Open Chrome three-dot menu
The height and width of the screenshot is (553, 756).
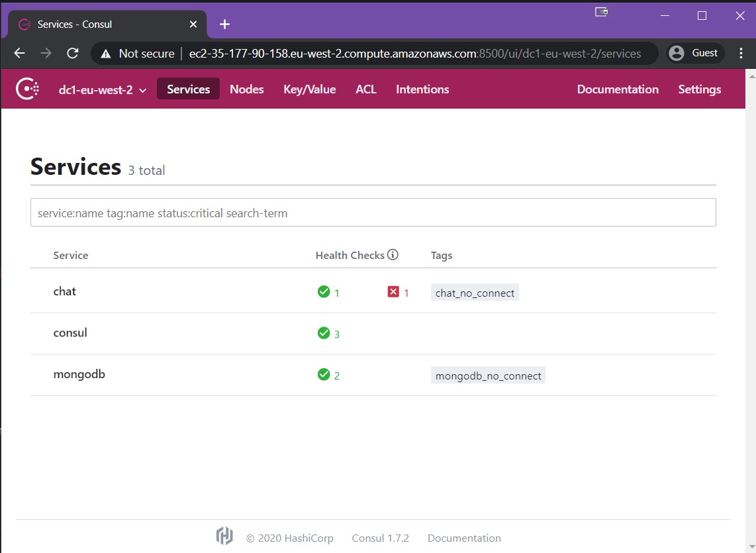point(741,53)
